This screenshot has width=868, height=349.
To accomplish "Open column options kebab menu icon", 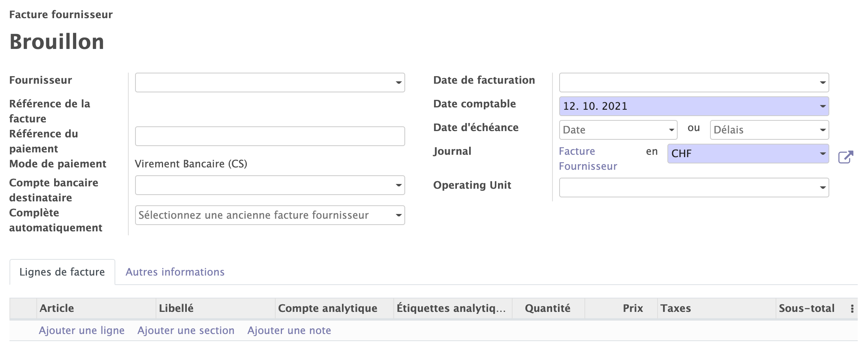I will coord(852,309).
